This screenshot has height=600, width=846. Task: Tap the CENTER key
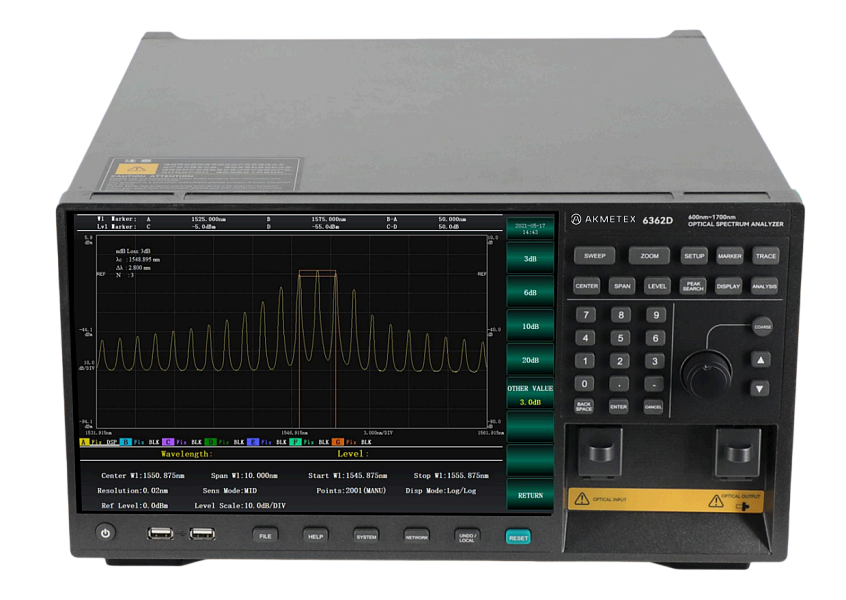pos(586,286)
